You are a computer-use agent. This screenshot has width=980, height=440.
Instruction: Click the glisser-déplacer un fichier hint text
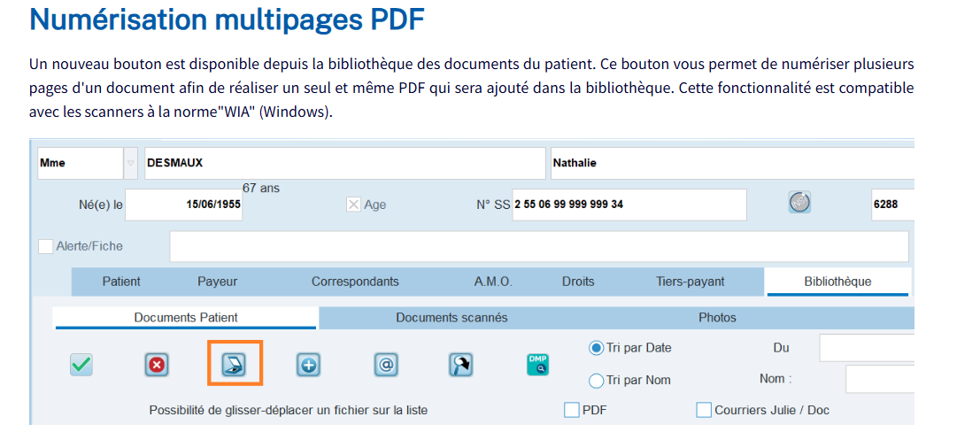click(288, 411)
